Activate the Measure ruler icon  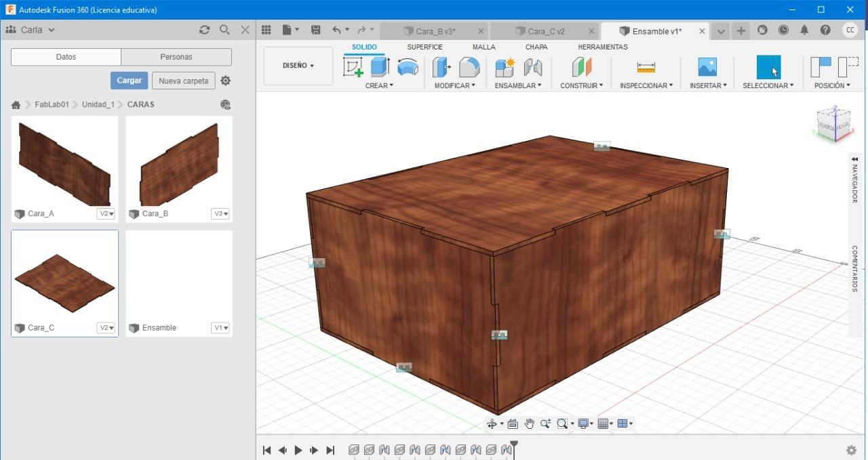pyautogui.click(x=646, y=67)
